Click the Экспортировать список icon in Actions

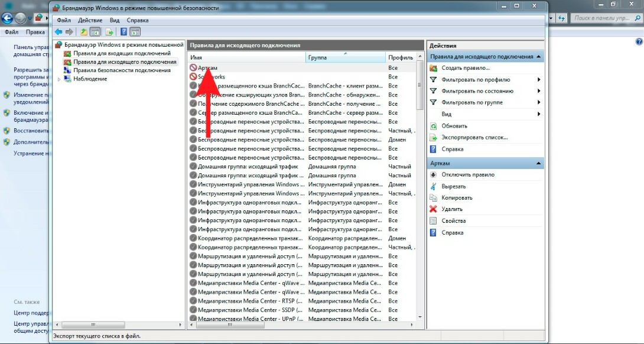click(x=433, y=138)
